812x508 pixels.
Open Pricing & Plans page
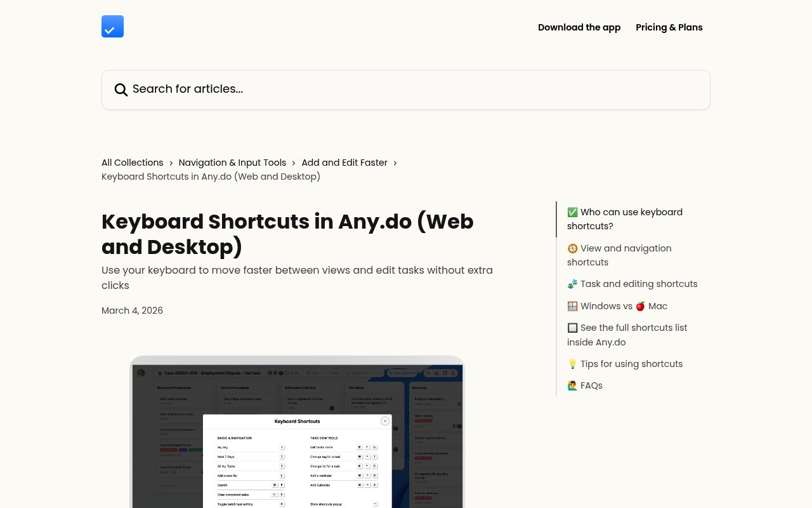pyautogui.click(x=669, y=27)
